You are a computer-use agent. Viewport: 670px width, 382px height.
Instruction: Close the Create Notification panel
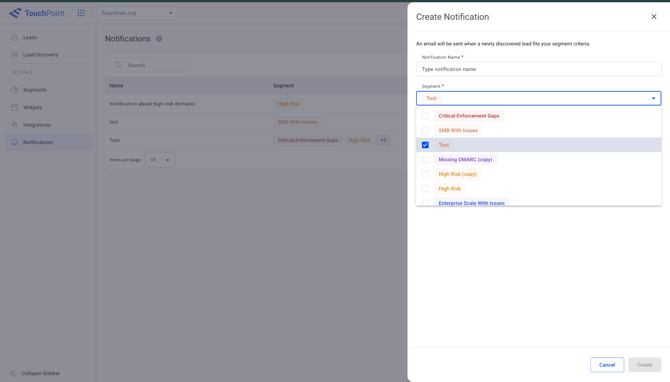click(x=653, y=17)
